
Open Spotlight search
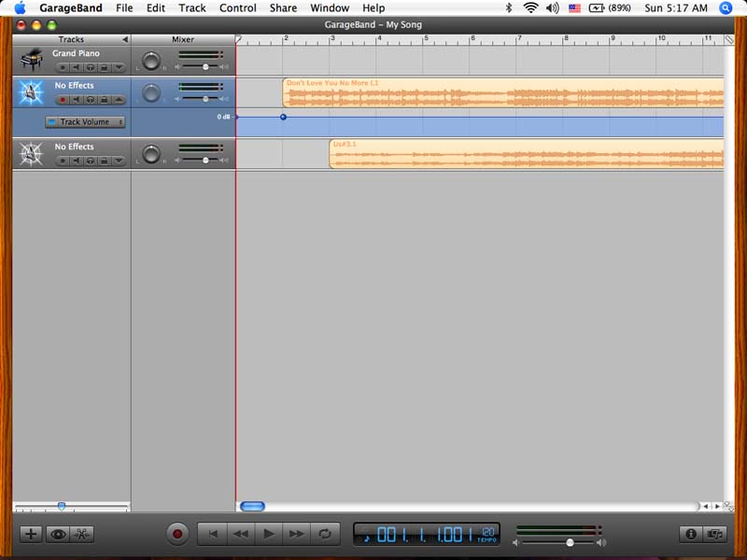[x=726, y=8]
